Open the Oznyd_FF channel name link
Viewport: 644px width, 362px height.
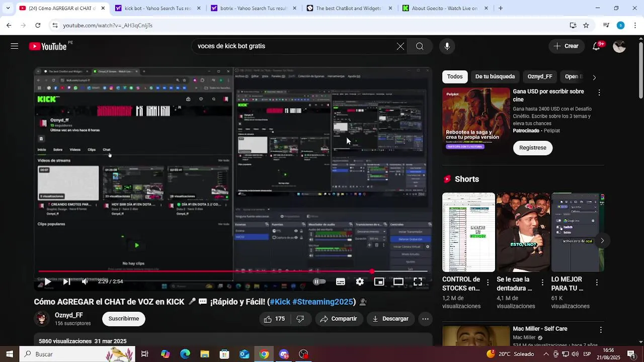(69, 315)
